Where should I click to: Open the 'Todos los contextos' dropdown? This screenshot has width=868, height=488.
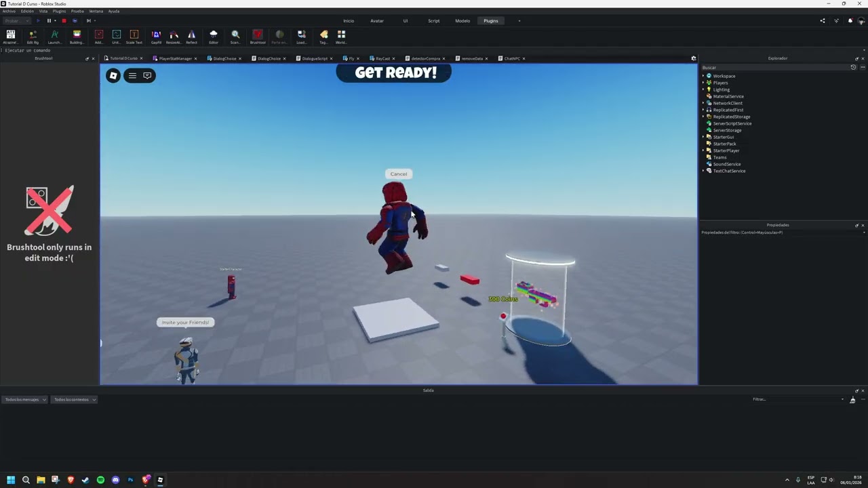coord(74,399)
